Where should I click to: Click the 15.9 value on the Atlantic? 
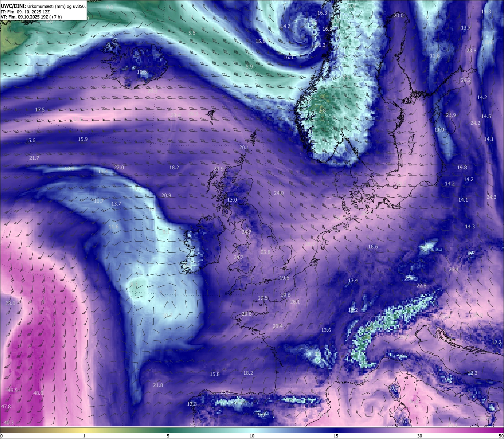83,139
